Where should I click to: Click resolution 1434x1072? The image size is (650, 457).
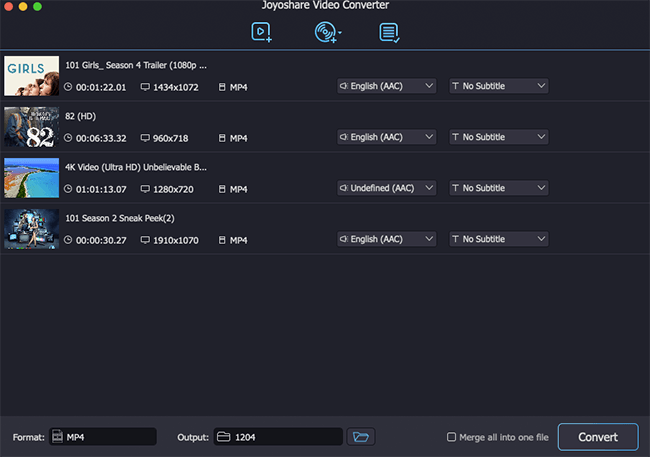click(x=176, y=88)
